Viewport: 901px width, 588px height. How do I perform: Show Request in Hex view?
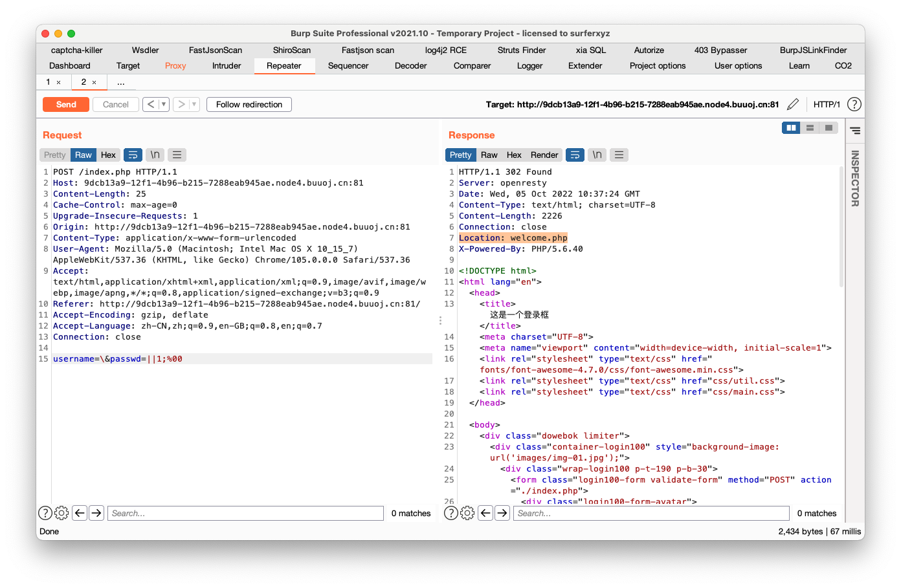coord(108,155)
